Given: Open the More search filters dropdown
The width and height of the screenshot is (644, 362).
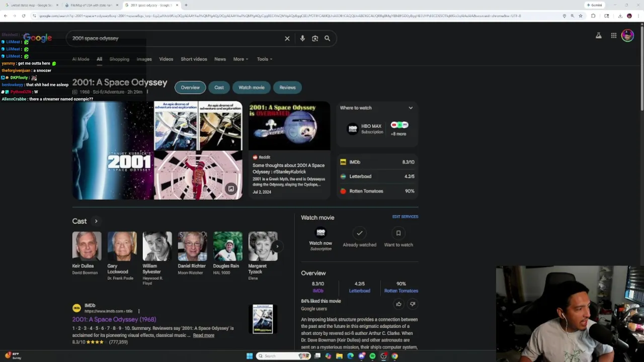Looking at the screenshot, I should [240, 59].
